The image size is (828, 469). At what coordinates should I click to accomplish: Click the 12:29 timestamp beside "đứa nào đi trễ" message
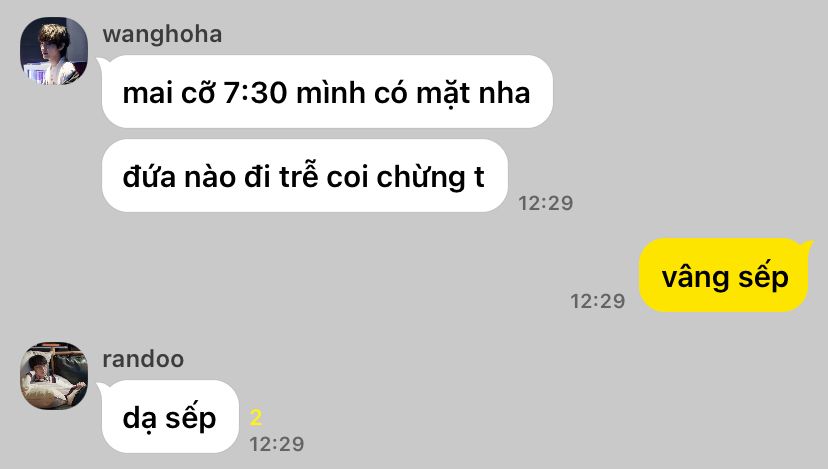tap(545, 203)
